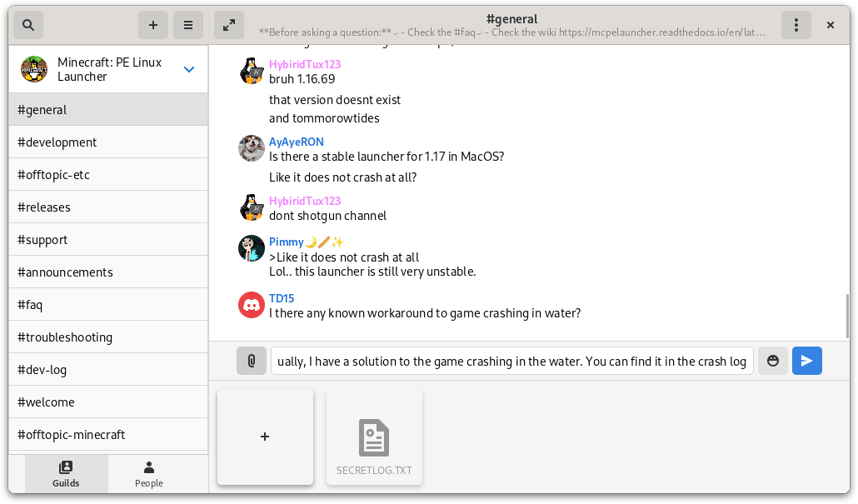Open the channel options menu with three dots
858x504 pixels.
796,25
